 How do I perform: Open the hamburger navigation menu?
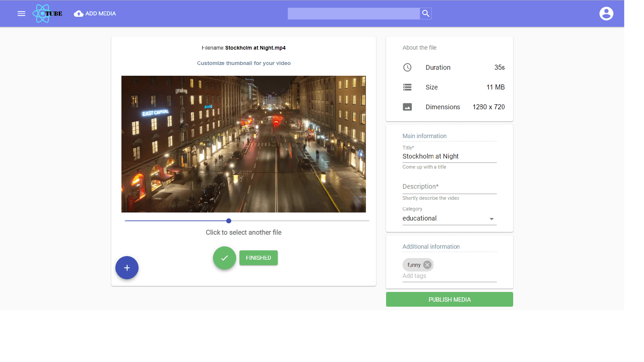pos(21,14)
